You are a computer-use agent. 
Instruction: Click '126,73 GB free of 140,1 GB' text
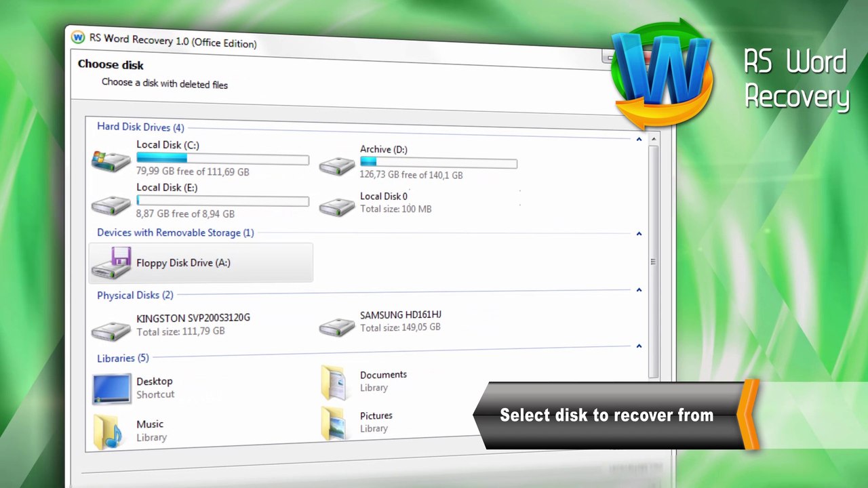point(412,175)
